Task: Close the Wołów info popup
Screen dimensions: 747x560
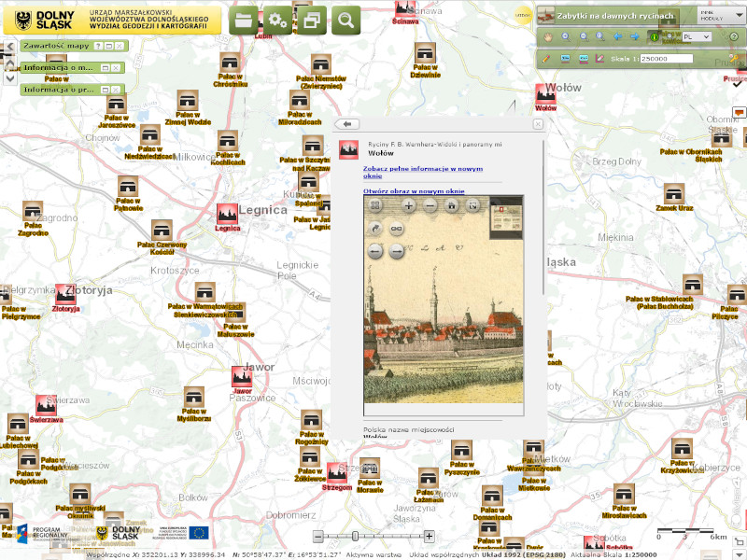Action: point(538,124)
